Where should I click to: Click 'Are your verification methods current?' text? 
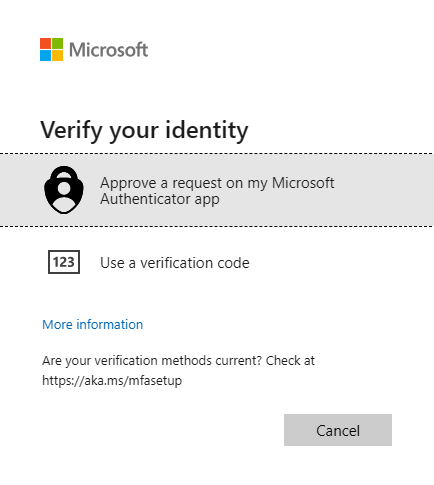click(x=152, y=361)
